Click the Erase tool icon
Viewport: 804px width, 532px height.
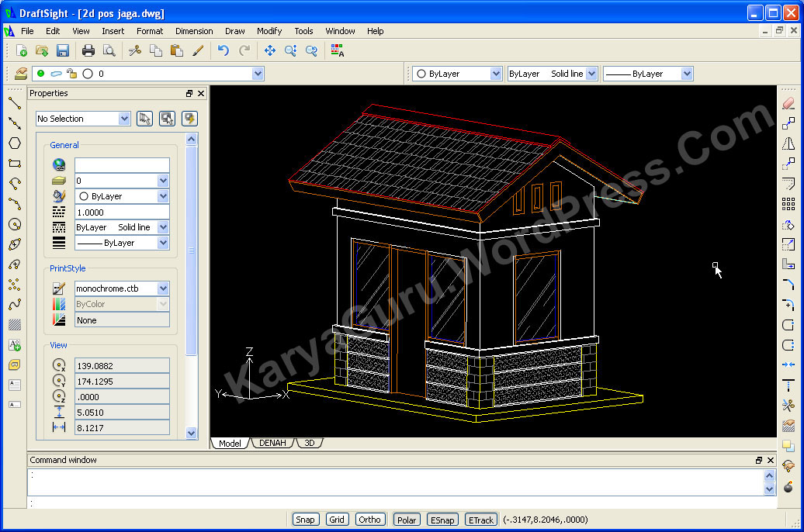[x=788, y=102]
